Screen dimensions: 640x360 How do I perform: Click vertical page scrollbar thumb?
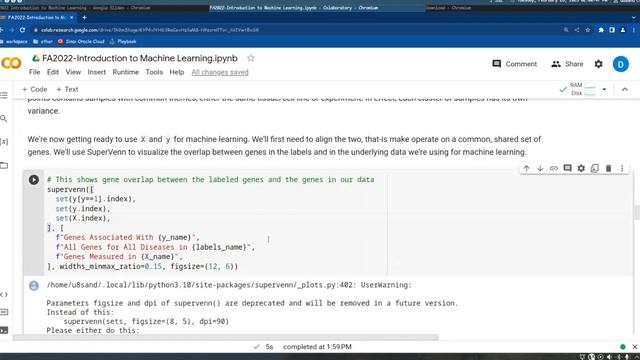(x=637, y=213)
